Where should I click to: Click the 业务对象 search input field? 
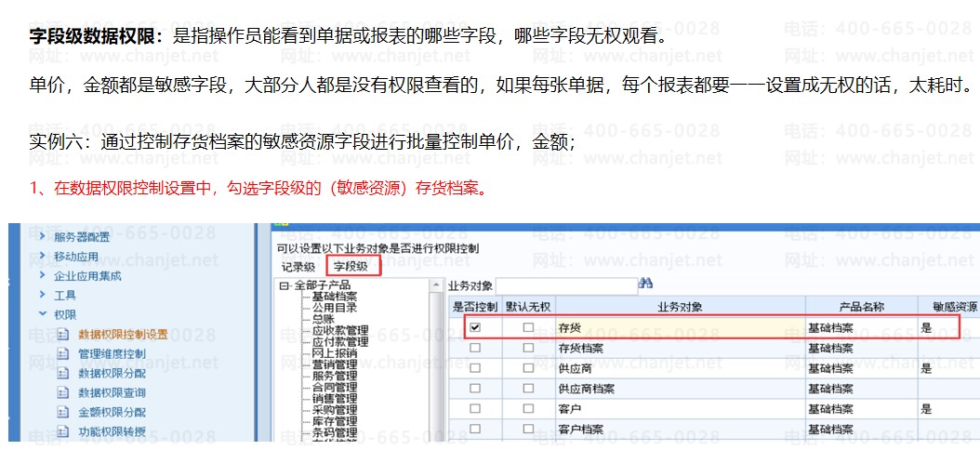tap(565, 285)
